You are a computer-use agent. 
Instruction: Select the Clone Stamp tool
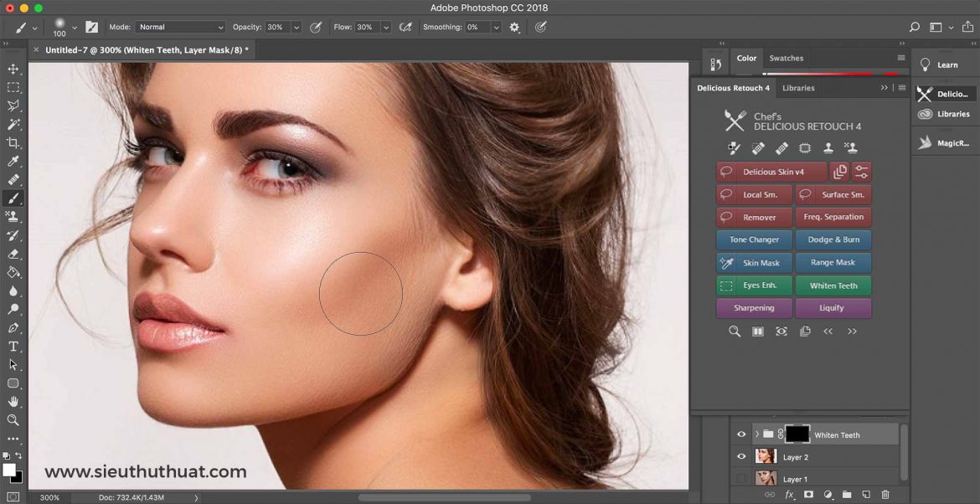pyautogui.click(x=13, y=216)
